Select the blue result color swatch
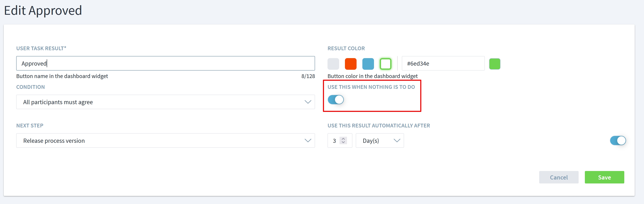 (368, 64)
